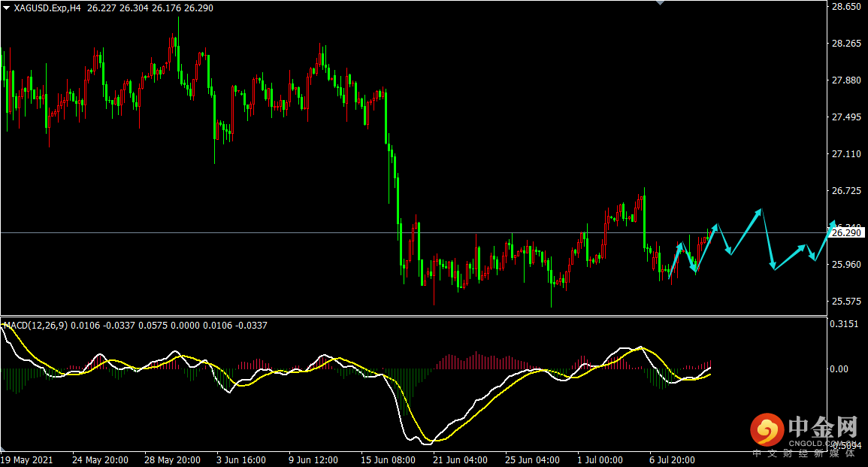Viewport: 868px width, 467px height.
Task: Click the 19 May 2021 date label
Action: point(29,459)
